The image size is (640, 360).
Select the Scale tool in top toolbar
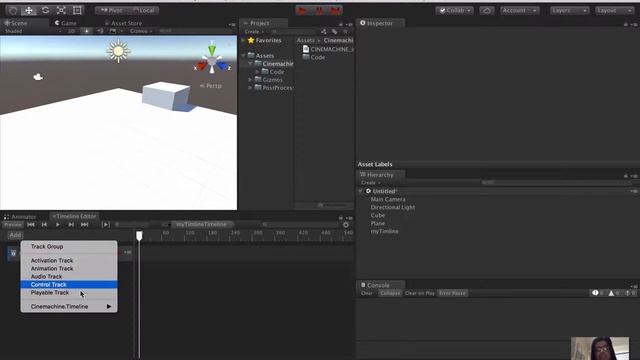[x=61, y=10]
